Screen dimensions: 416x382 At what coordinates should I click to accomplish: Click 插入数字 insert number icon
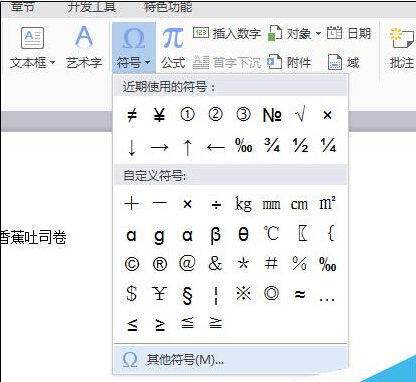click(201, 33)
